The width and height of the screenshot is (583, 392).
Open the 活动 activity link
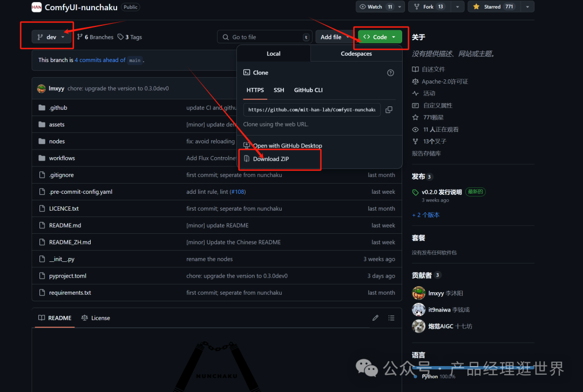tap(424, 93)
